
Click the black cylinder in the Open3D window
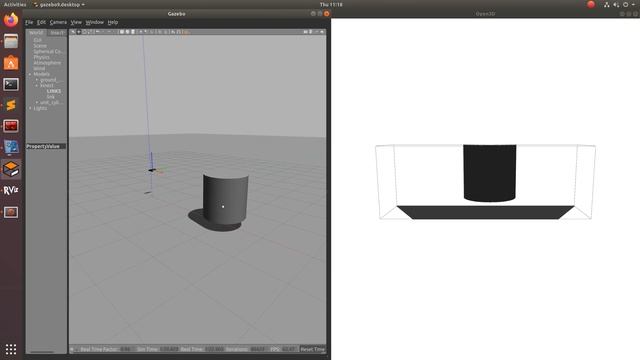[x=489, y=172]
